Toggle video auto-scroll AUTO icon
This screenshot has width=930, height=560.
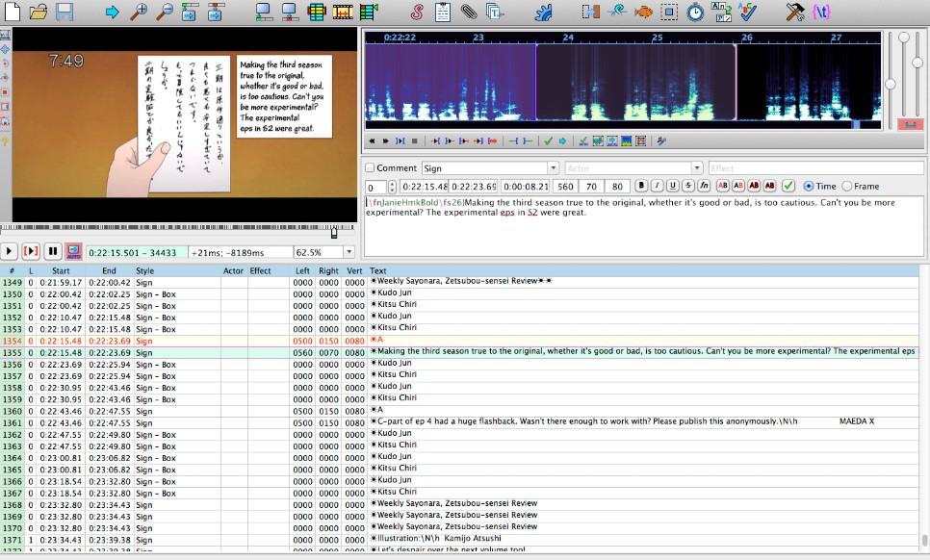click(x=73, y=251)
